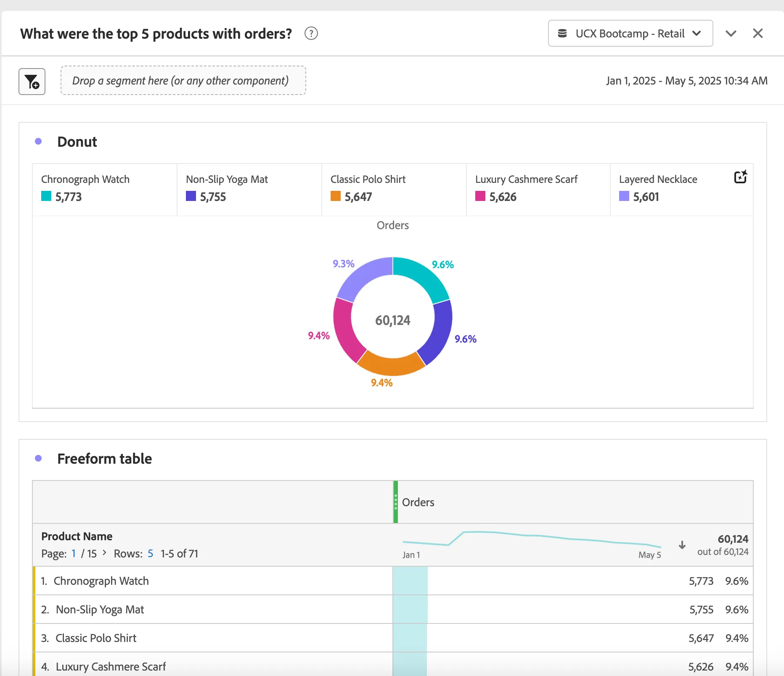Click the Orders sort descending arrow

[x=682, y=545]
